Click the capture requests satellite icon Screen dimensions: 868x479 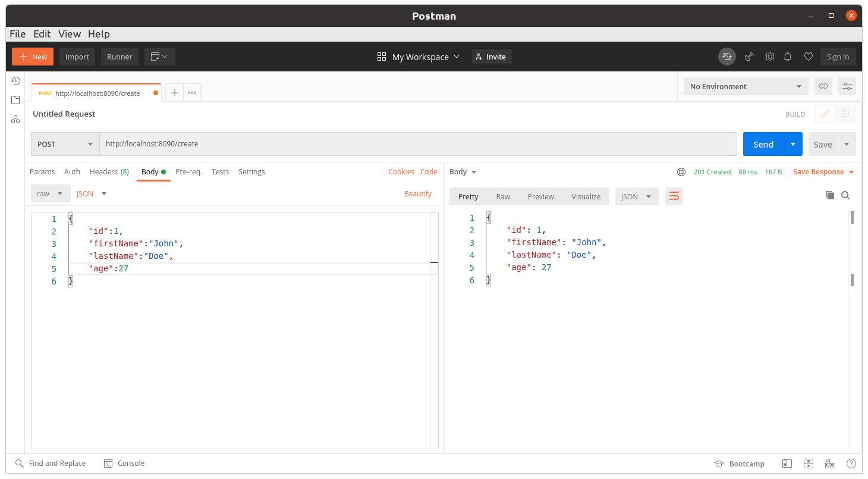click(749, 57)
